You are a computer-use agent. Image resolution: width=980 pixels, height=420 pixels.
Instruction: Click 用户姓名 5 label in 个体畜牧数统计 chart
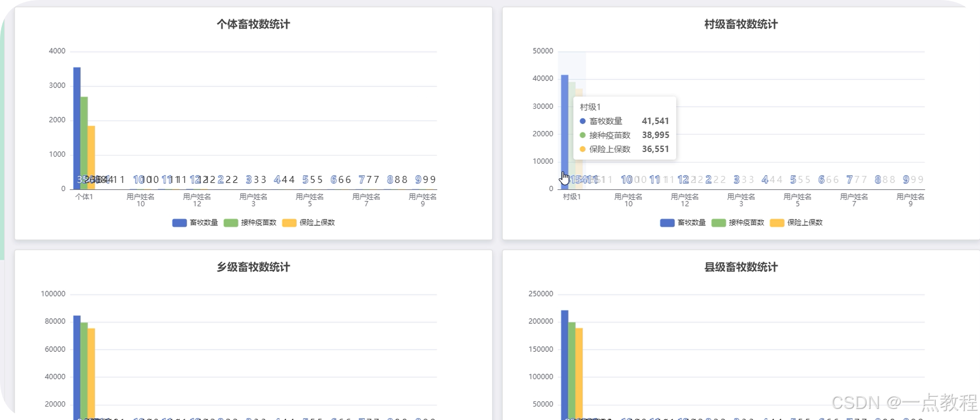click(x=310, y=200)
